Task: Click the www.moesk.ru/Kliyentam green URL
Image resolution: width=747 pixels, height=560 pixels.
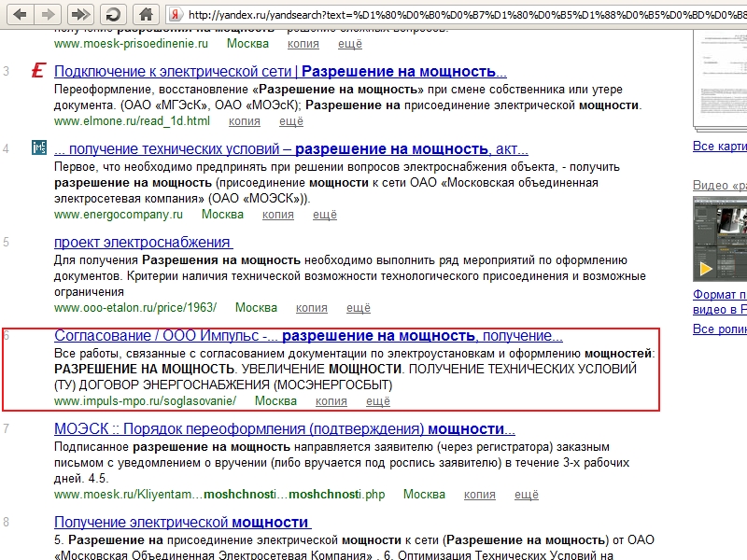Action: (x=219, y=495)
